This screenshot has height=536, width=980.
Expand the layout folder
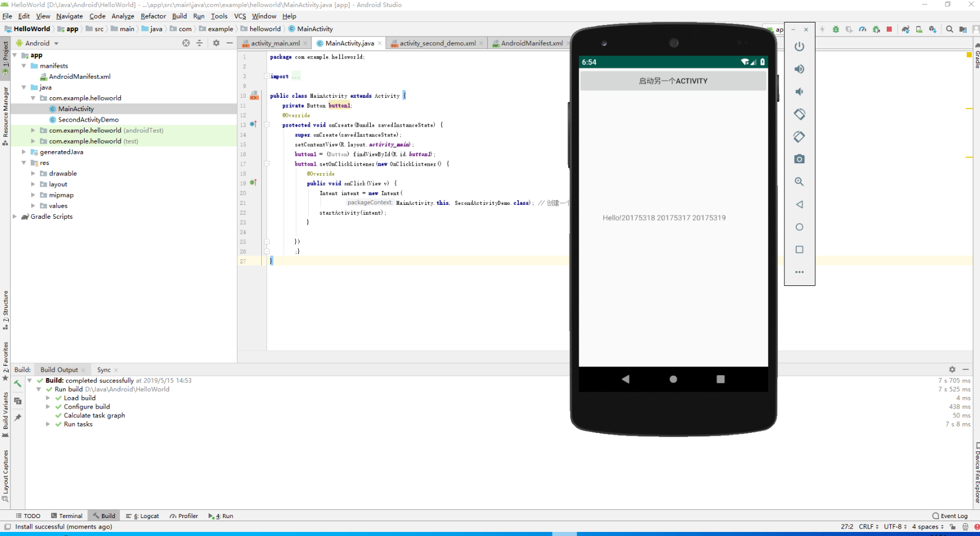[33, 185]
